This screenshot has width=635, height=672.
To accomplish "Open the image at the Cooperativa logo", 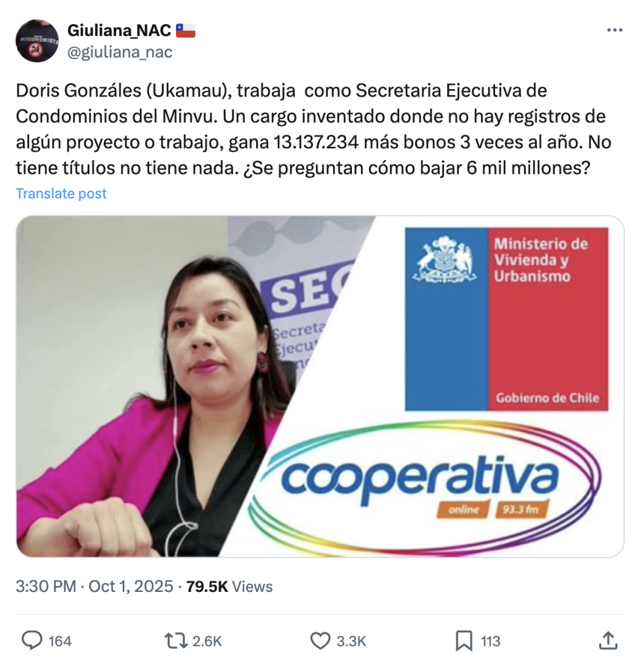I will [424, 486].
